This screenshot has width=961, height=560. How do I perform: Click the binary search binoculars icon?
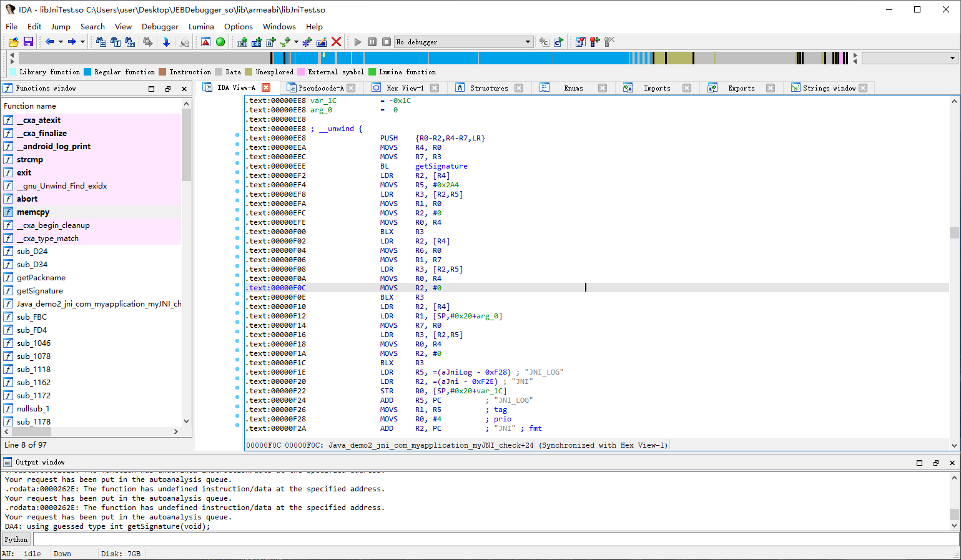click(130, 42)
